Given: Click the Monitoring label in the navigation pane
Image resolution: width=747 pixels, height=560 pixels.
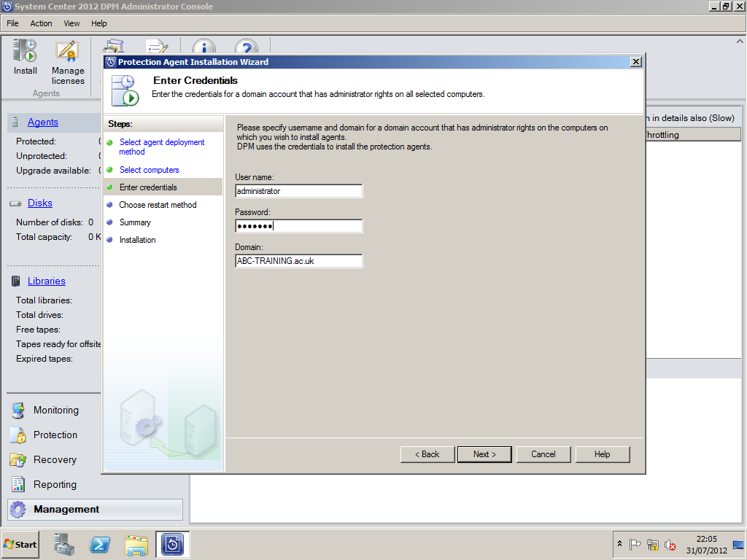Looking at the screenshot, I should point(56,410).
